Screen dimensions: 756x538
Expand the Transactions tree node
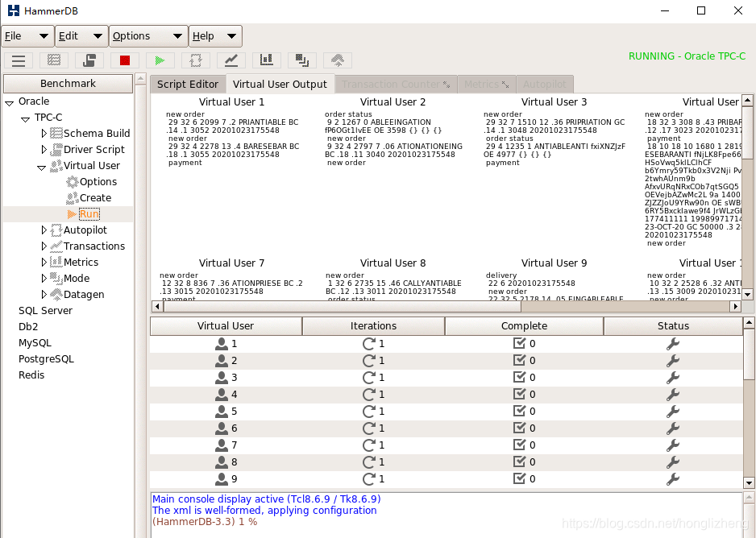tap(44, 246)
